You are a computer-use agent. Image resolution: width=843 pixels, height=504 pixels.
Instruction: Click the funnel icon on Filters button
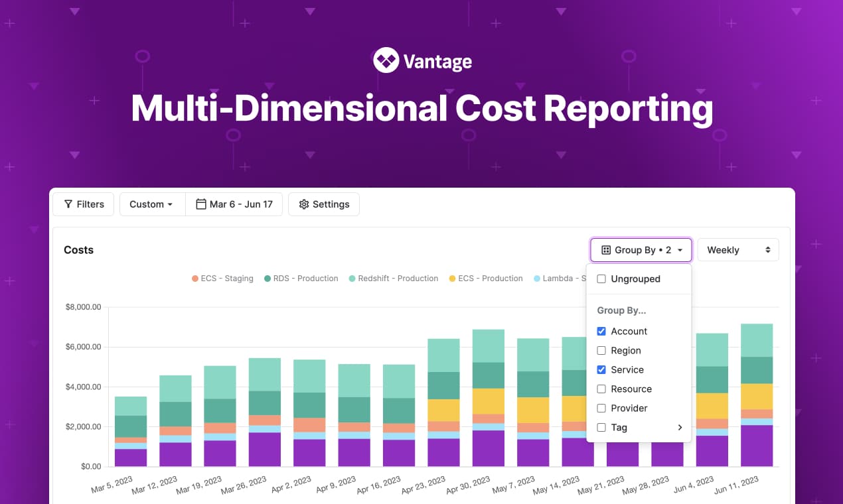(x=68, y=204)
